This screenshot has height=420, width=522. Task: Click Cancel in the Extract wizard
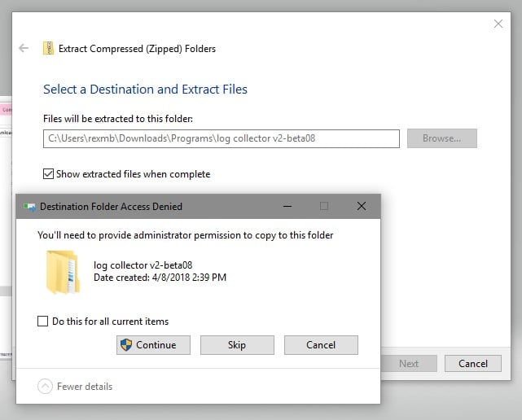click(473, 363)
